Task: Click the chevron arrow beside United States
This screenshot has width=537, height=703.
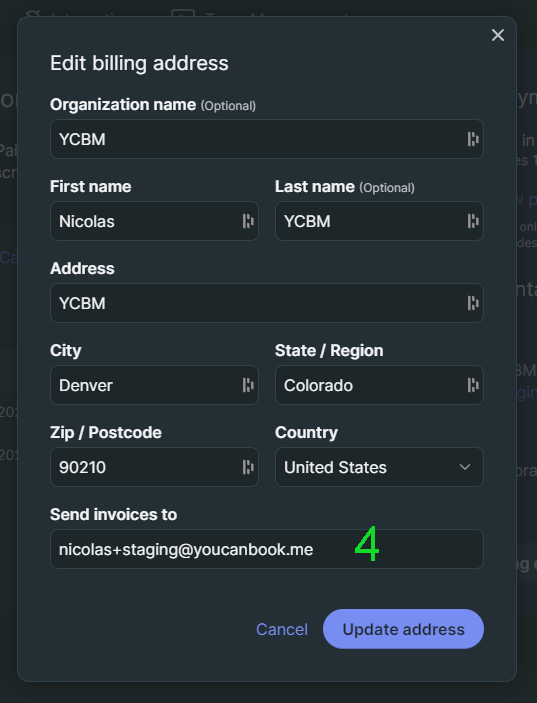Action: click(465, 467)
